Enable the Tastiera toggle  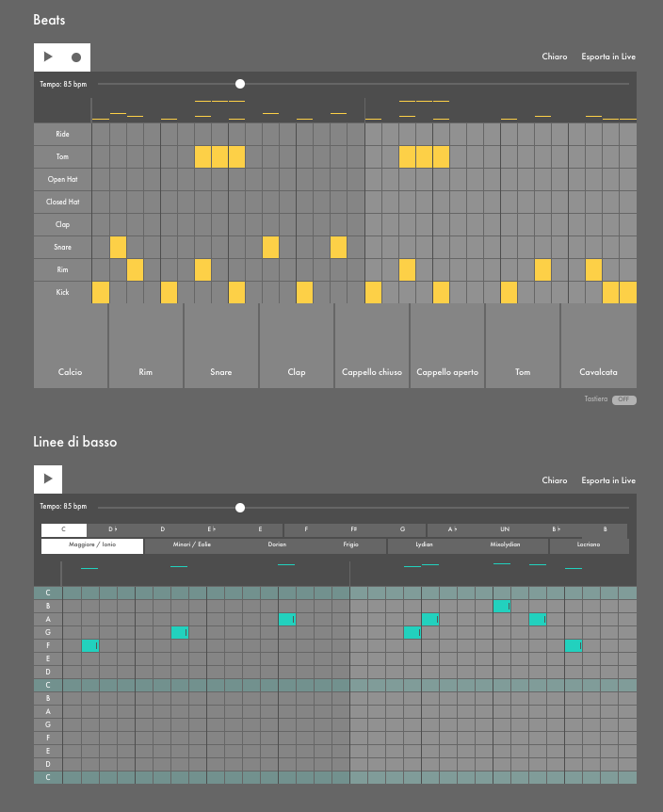point(623,399)
